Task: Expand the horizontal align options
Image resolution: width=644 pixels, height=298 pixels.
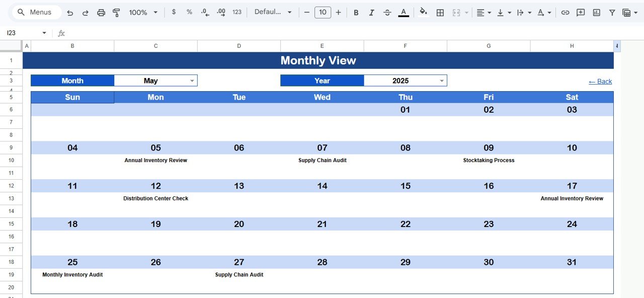Action: 489,12
